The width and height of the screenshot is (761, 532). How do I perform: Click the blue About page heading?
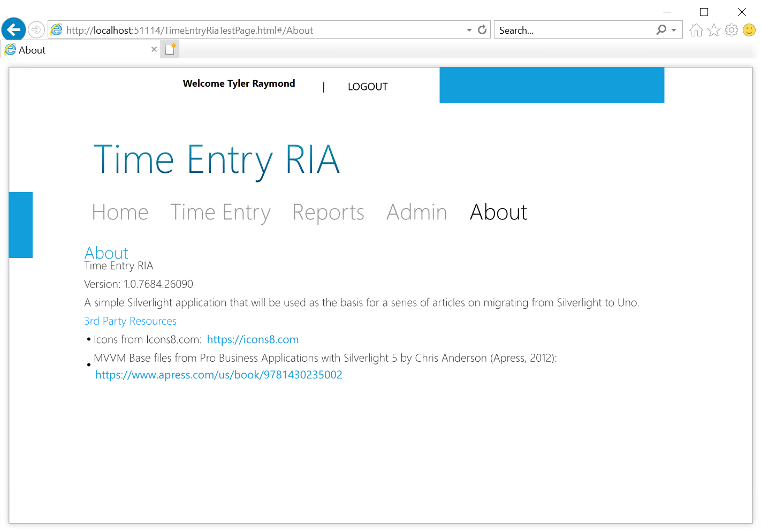coord(106,253)
